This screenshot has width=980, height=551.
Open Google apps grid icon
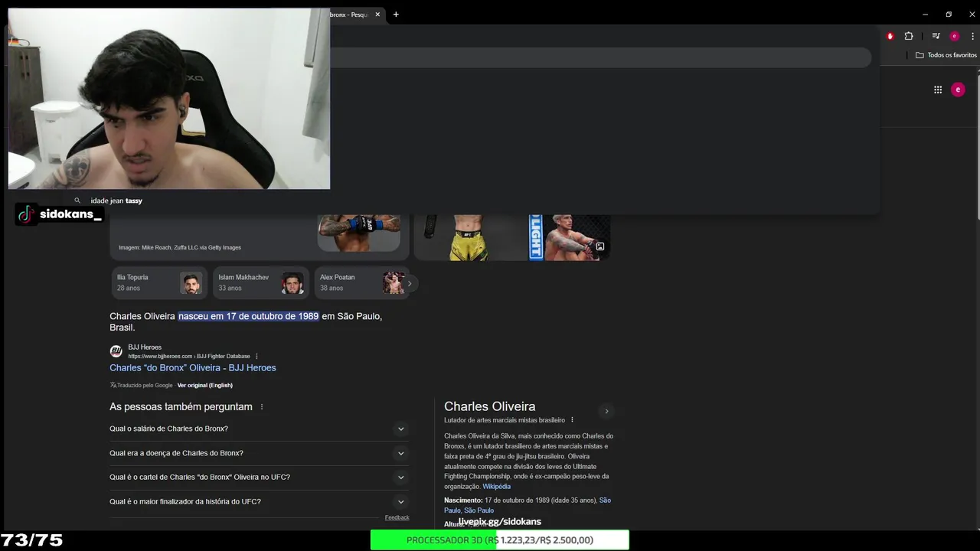[938, 90]
